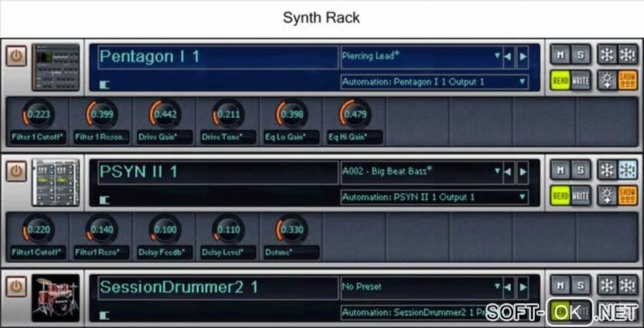Mute the Pentagon I 1 synth
Screen dimensions: 644x328
[560, 54]
